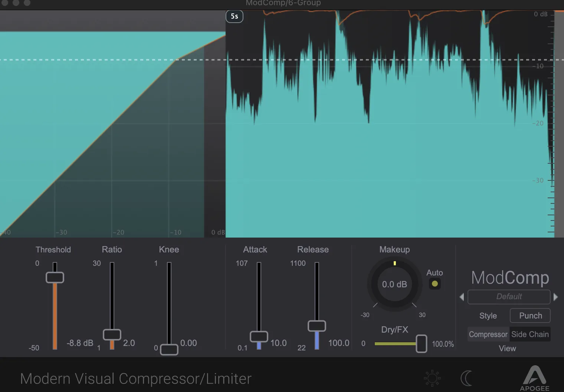This screenshot has height=392, width=564.
Task: Click the Threshold label
Action: click(x=53, y=249)
